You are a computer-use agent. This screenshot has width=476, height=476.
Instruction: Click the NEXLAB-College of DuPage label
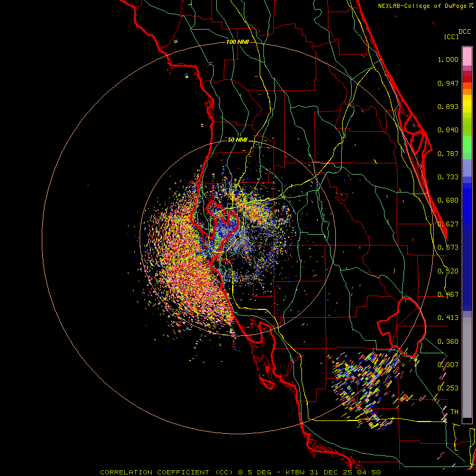tap(425, 6)
